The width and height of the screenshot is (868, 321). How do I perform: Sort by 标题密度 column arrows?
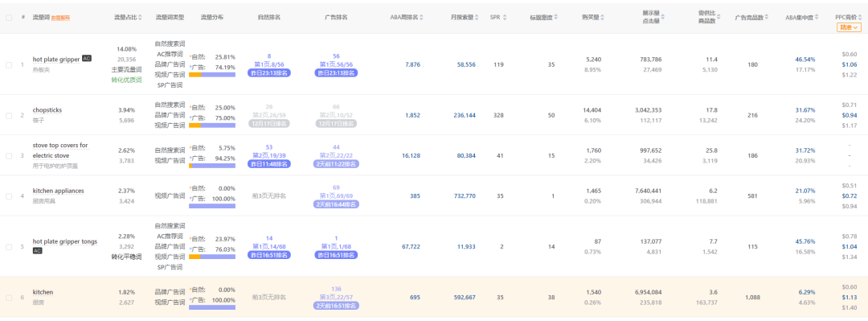click(556, 17)
